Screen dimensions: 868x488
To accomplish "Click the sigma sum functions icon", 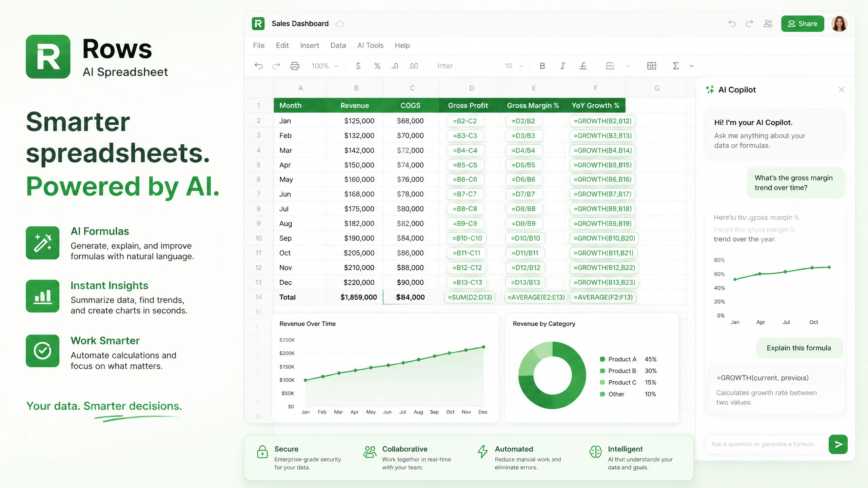I will coord(675,66).
